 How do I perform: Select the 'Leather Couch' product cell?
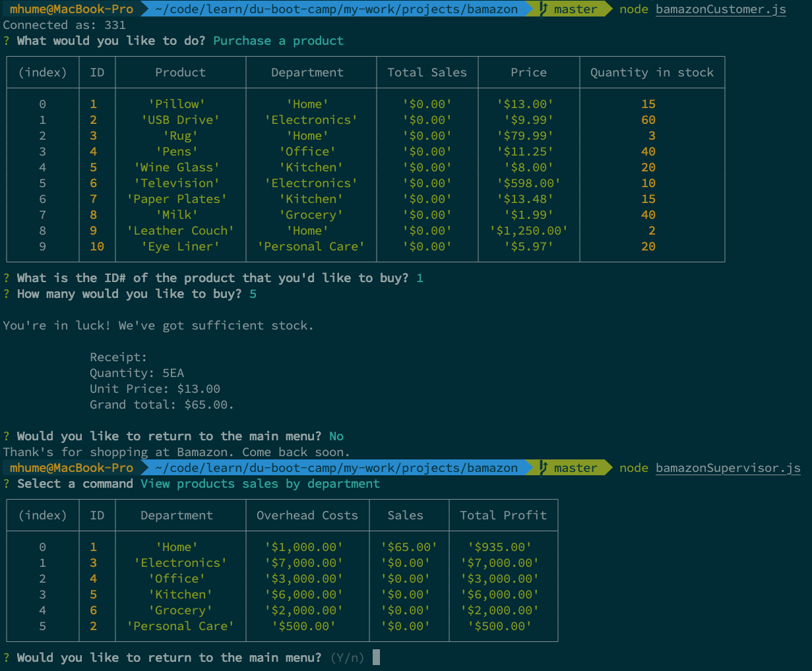180,231
